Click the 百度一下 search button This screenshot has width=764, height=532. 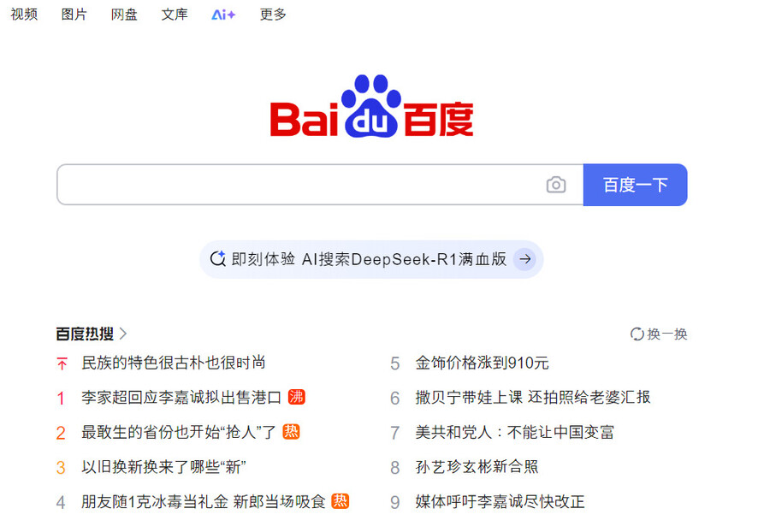636,185
